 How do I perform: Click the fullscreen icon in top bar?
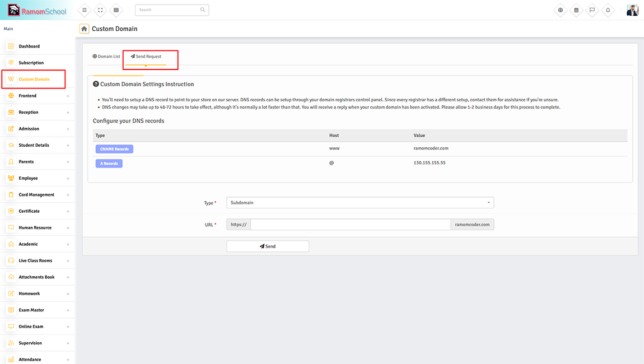100,10
